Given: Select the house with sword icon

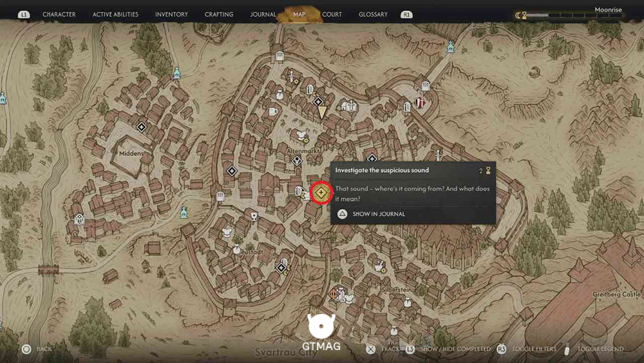Looking at the screenshot, I should (349, 106).
